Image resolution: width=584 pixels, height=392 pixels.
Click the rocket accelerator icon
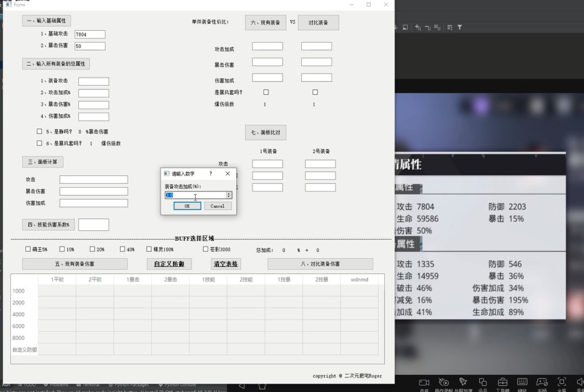click(x=463, y=382)
